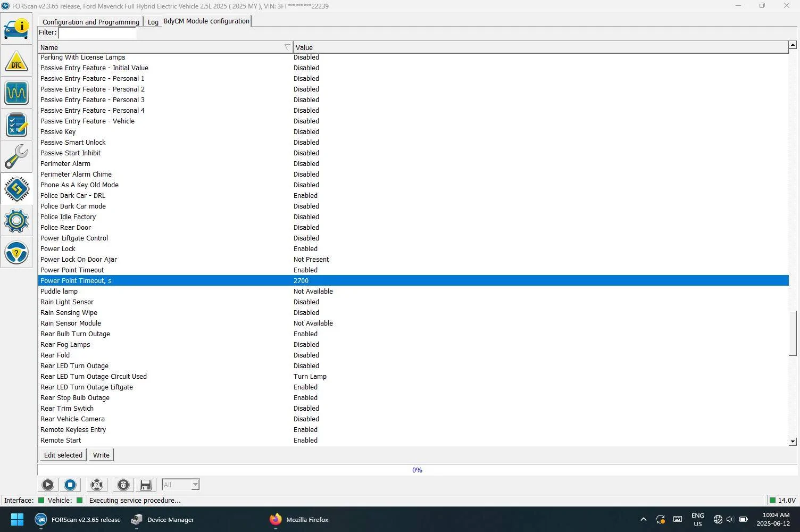Click the scroll down arrow of the list
Image resolution: width=800 pixels, height=532 pixels.
[x=793, y=441]
